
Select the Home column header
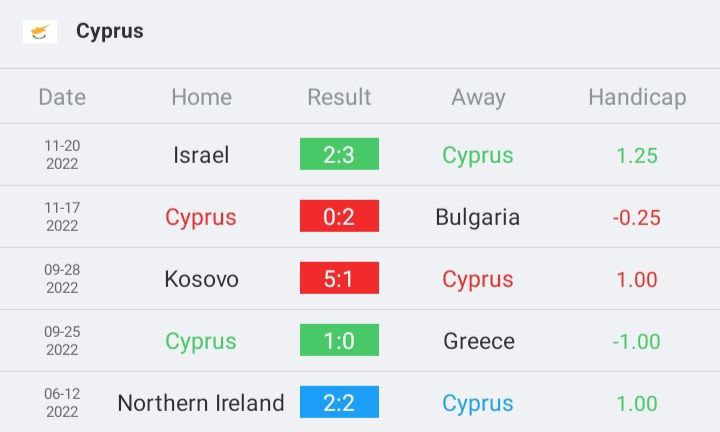pyautogui.click(x=202, y=97)
